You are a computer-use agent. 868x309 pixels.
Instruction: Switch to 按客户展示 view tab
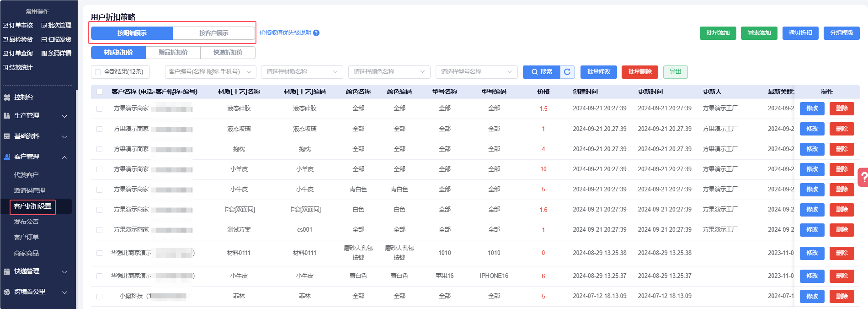(213, 33)
